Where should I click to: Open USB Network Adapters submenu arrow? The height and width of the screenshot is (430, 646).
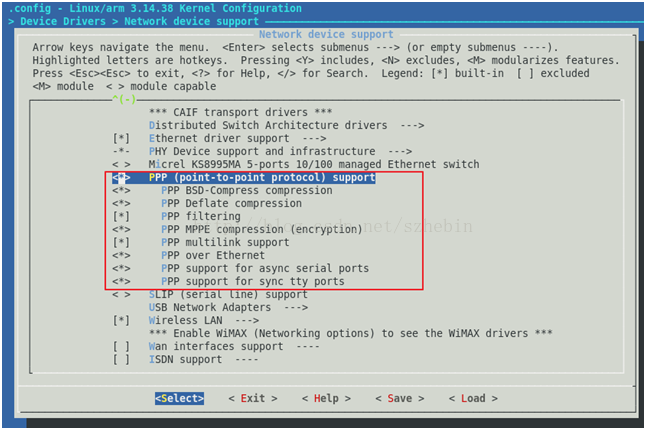[296, 308]
